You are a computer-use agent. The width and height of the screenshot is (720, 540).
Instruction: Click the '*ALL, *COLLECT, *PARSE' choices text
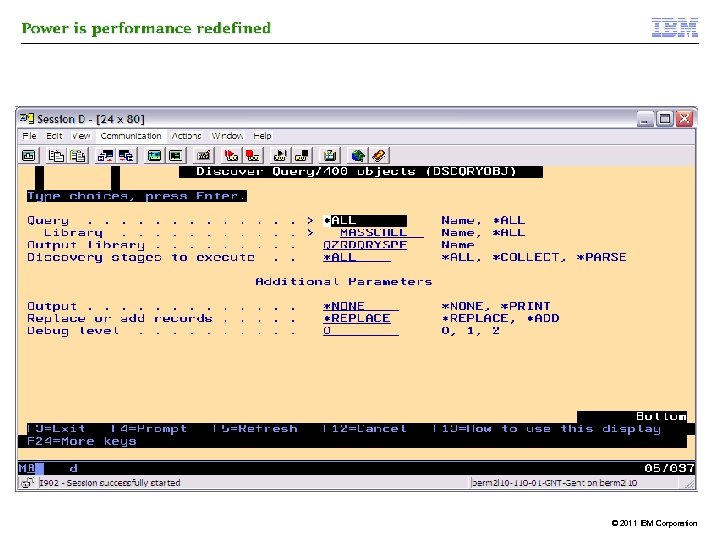pos(534,257)
